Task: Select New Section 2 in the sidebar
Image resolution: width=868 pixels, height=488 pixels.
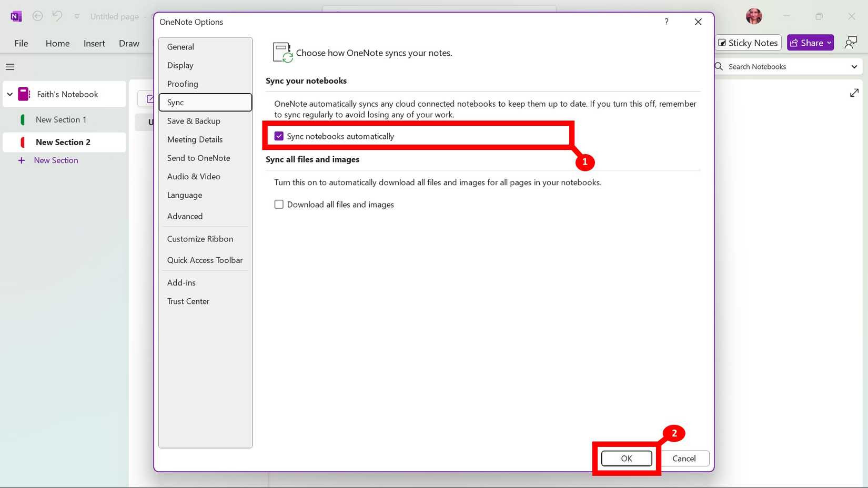Action: click(63, 142)
